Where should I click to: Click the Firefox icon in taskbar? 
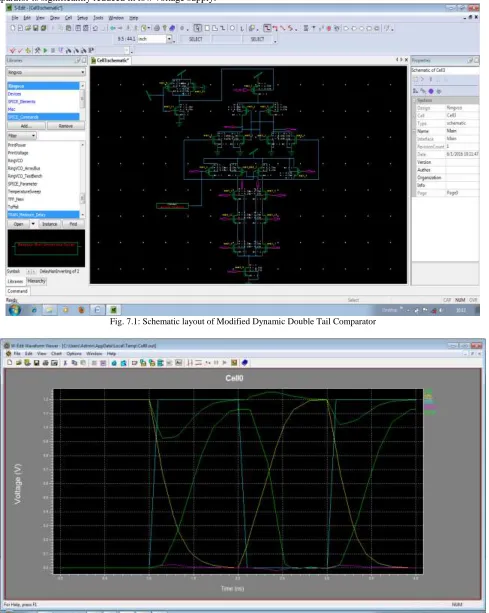tap(81, 310)
